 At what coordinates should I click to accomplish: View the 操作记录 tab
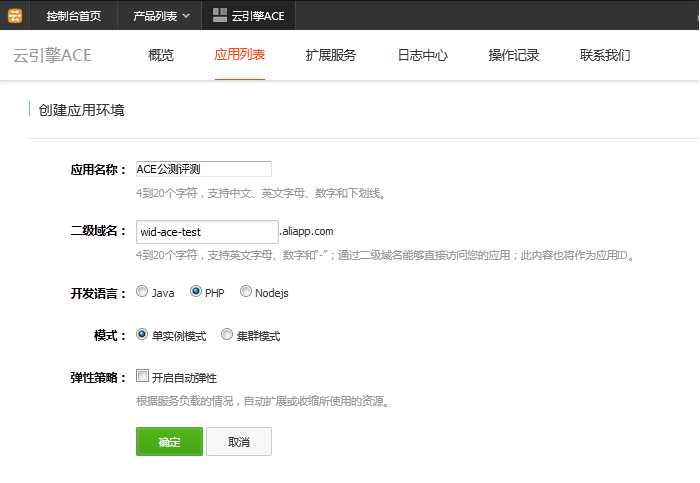coord(514,55)
